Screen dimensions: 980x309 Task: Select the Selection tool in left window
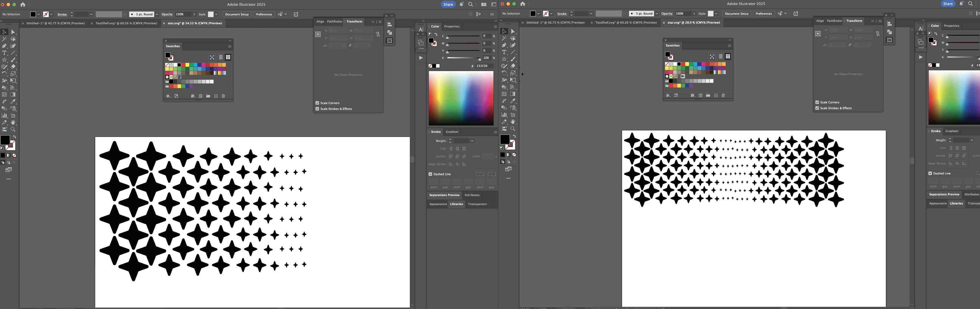pos(5,32)
